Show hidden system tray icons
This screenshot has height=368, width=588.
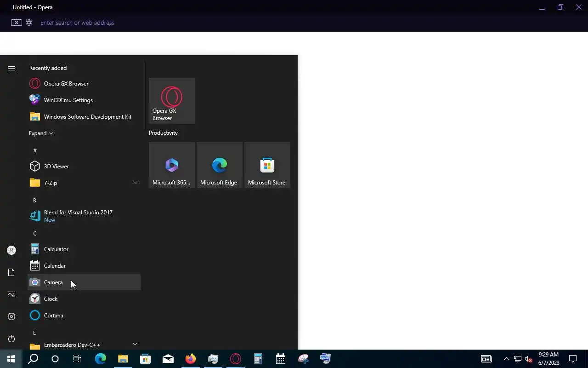click(507, 359)
